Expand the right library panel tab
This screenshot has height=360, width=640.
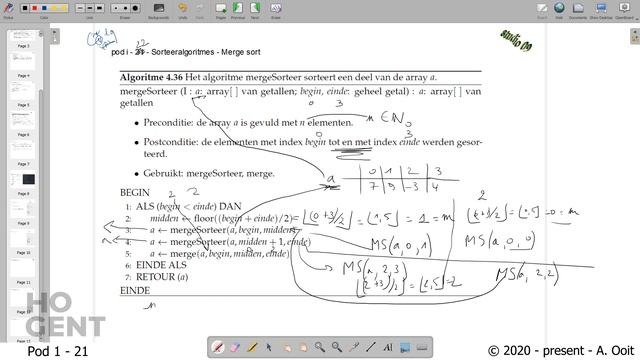pyautogui.click(x=635, y=37)
